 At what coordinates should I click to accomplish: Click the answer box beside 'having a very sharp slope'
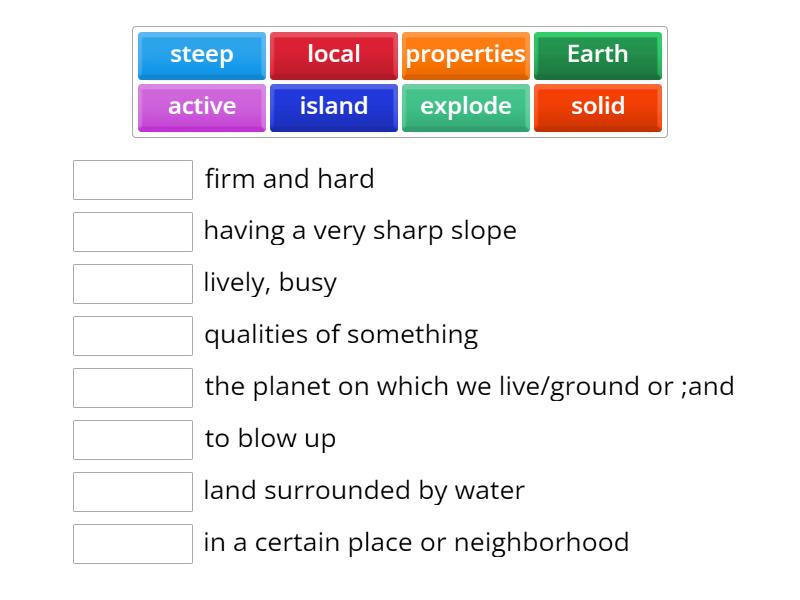(x=132, y=231)
